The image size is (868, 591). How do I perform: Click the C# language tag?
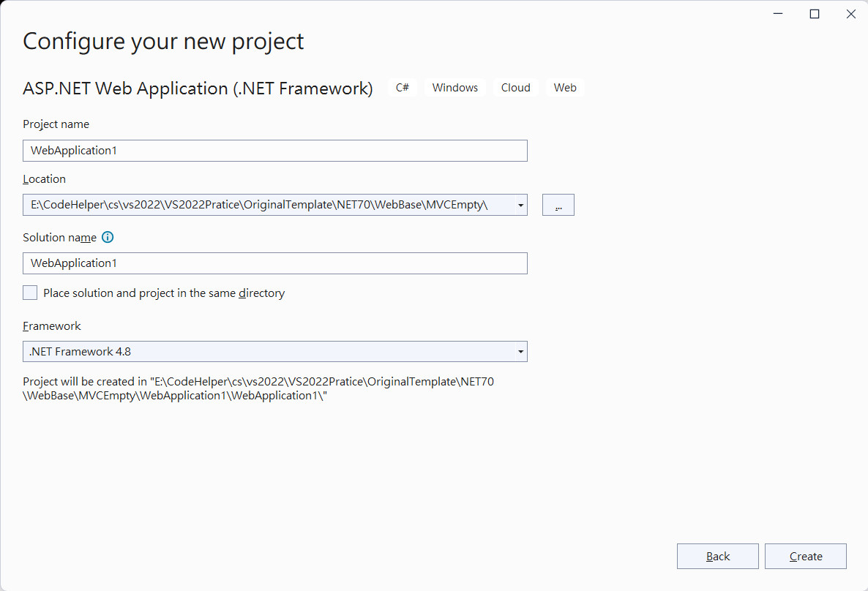pyautogui.click(x=403, y=88)
